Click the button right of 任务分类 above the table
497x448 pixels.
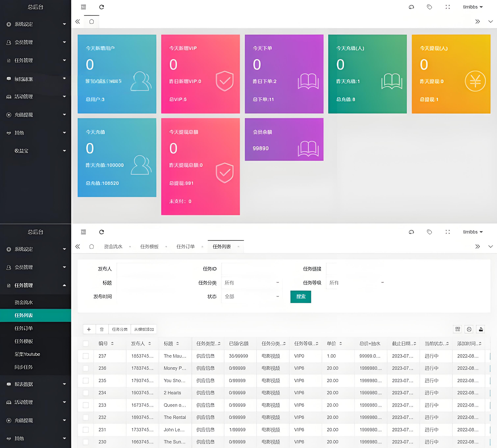pos(144,329)
